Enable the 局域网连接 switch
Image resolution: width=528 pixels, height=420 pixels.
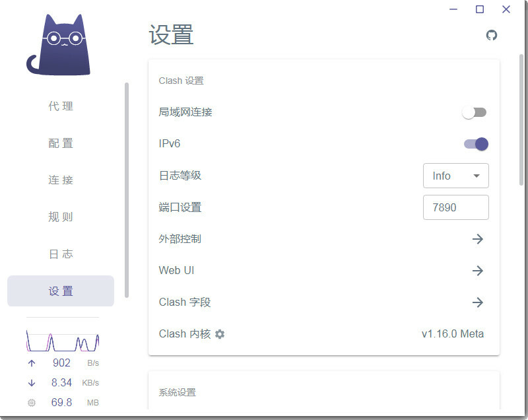475,112
